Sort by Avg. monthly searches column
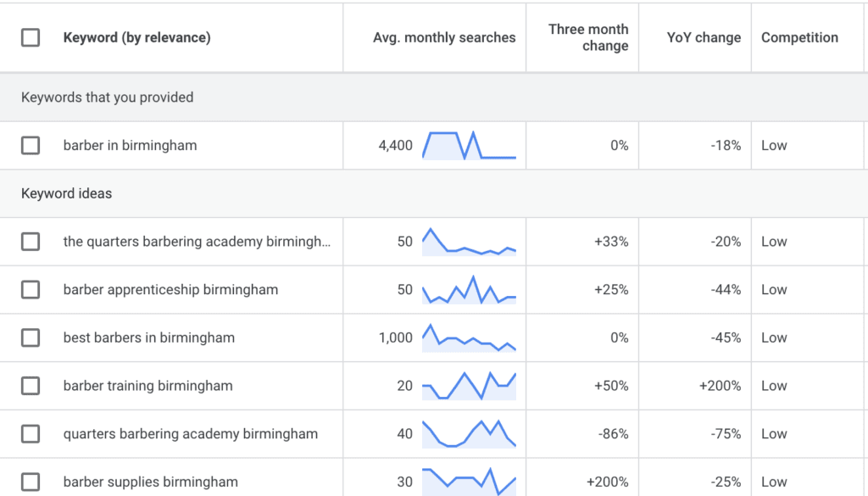The width and height of the screenshot is (868, 496). pos(443,37)
